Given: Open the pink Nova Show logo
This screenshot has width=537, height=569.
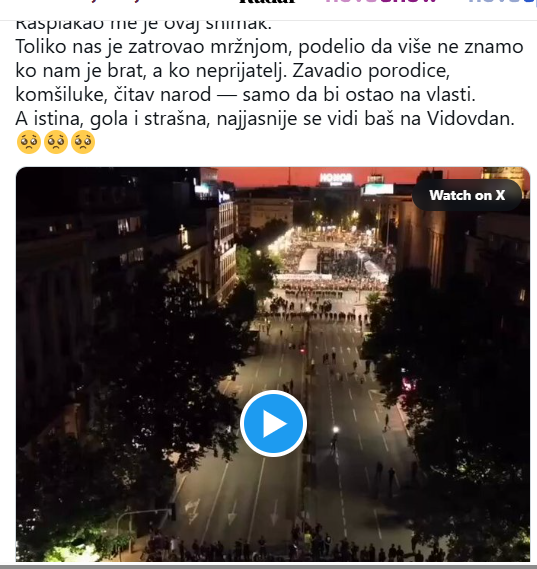Looking at the screenshot, I should click(381, 1).
